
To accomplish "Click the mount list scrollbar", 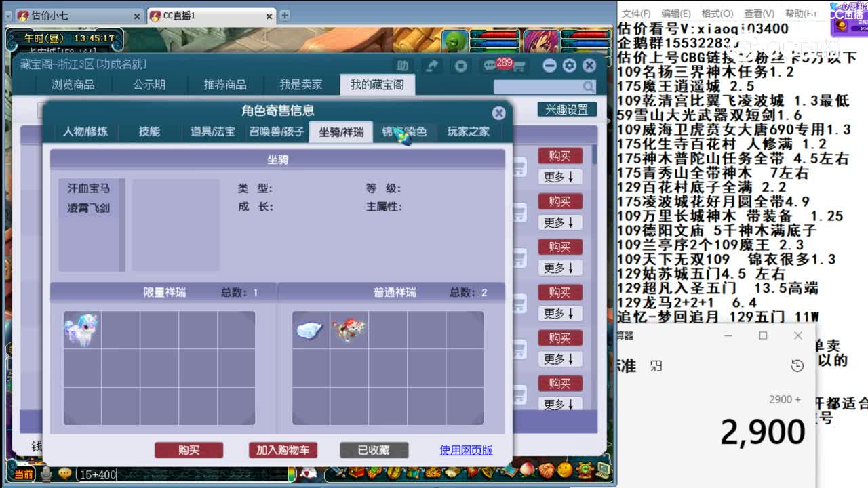I will tap(122, 225).
